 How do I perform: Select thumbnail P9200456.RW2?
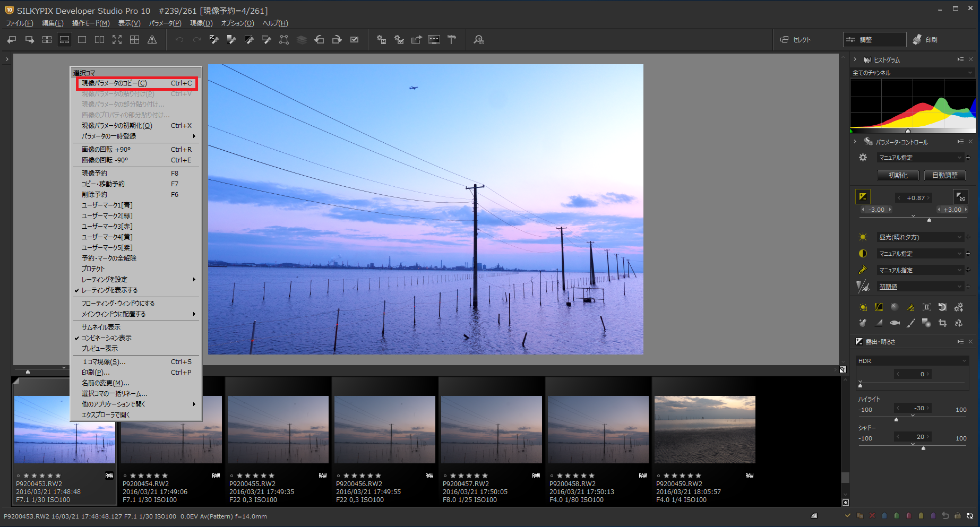pos(384,442)
